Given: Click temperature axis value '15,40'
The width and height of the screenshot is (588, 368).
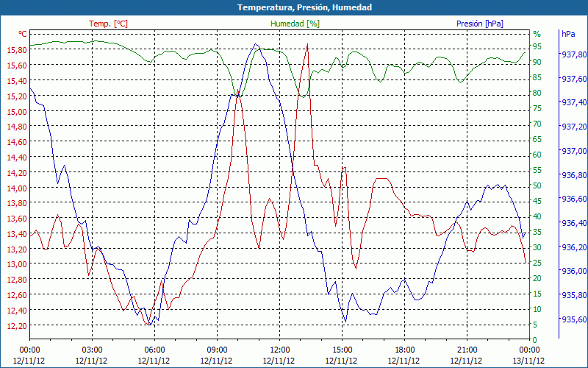Looking at the screenshot, I should tap(17, 80).
